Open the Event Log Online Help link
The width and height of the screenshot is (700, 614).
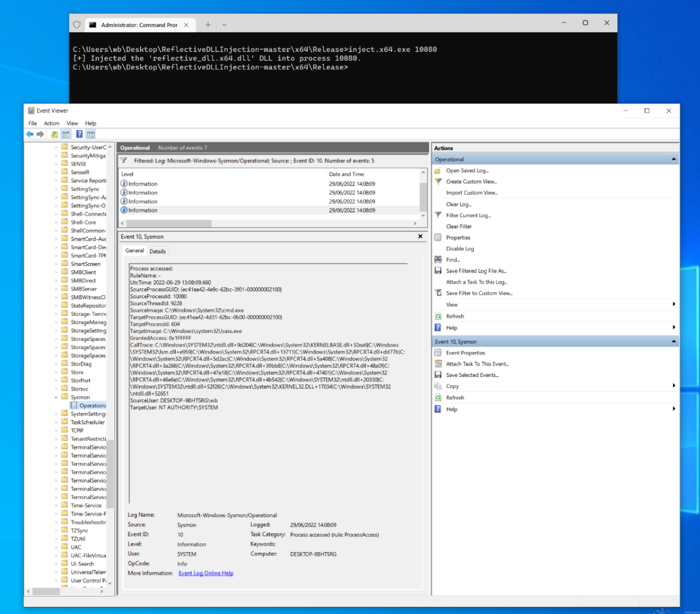click(x=206, y=573)
